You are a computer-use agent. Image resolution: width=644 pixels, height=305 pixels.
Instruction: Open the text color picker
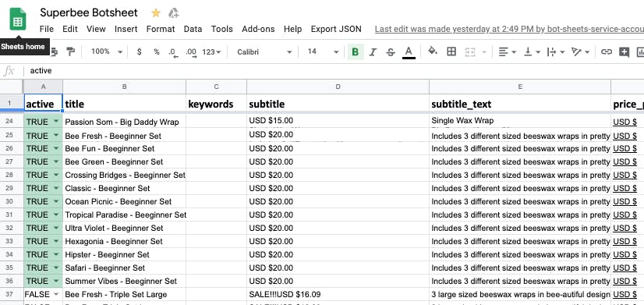tap(409, 51)
